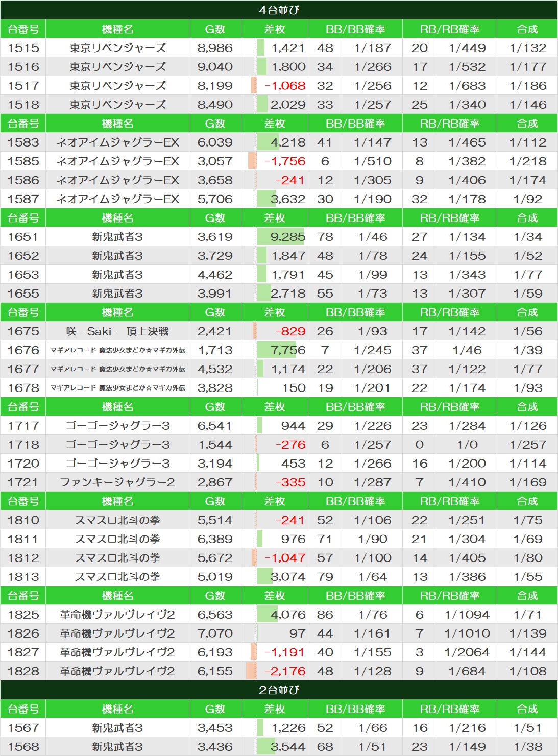This screenshot has width=558, height=756.
Task: Select the G数 value 4,462
Action: pos(215,275)
